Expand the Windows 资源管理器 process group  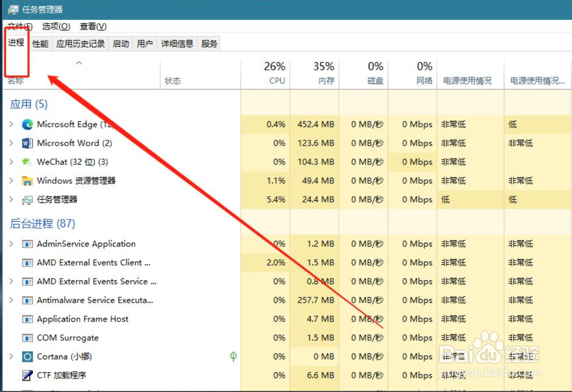point(11,181)
